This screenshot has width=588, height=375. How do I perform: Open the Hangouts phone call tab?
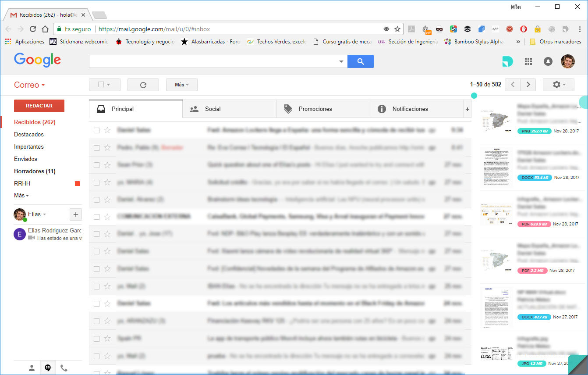pyautogui.click(x=64, y=368)
